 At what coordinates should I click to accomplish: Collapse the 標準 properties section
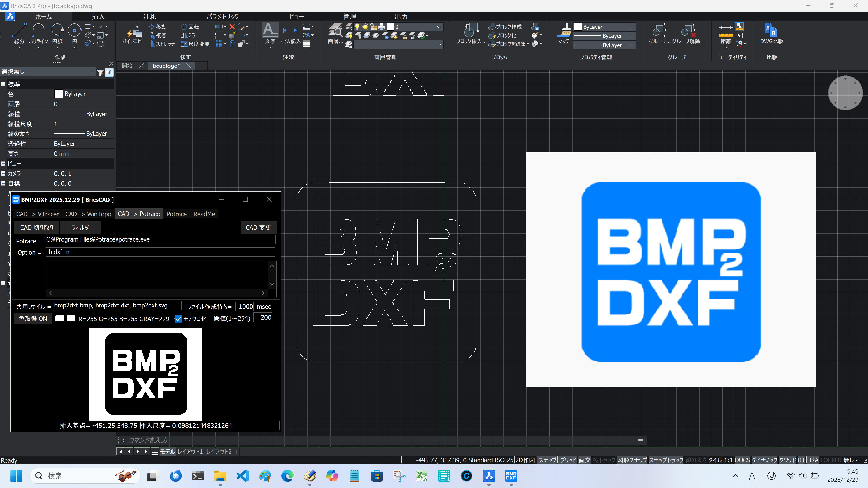coord(3,84)
